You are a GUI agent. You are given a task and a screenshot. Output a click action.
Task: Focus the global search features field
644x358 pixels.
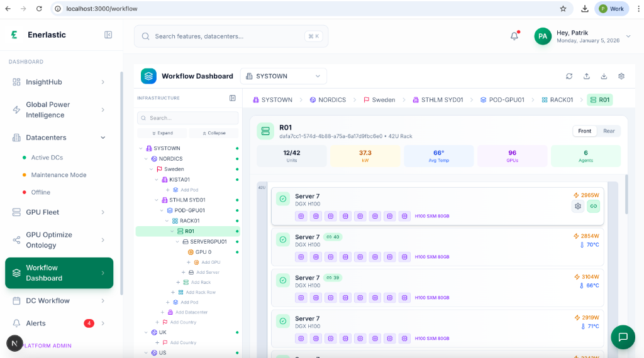(231, 36)
